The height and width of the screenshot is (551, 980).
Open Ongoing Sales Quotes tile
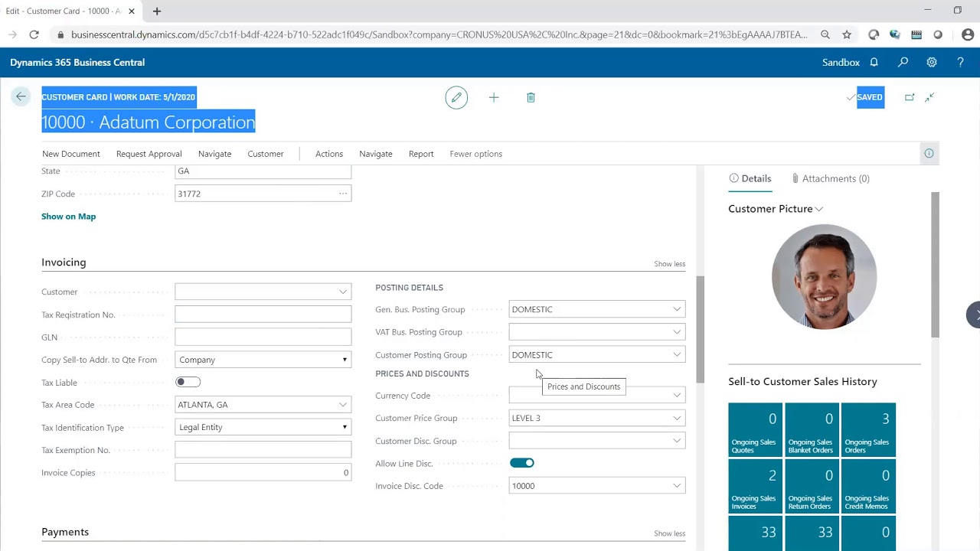(755, 430)
